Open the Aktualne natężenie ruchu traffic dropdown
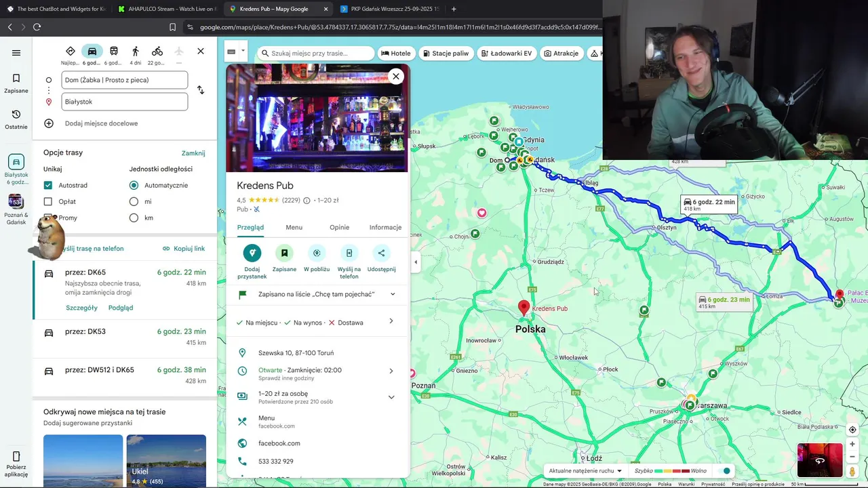 point(585,471)
